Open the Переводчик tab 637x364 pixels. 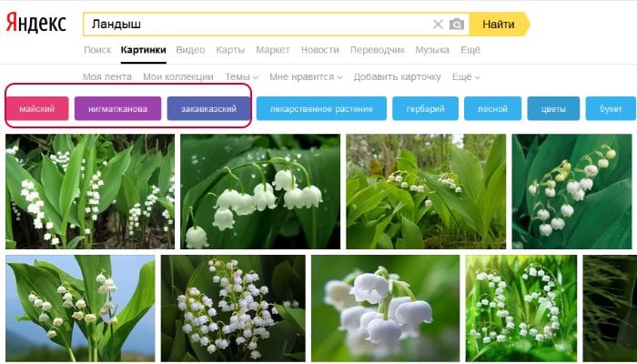point(378,50)
